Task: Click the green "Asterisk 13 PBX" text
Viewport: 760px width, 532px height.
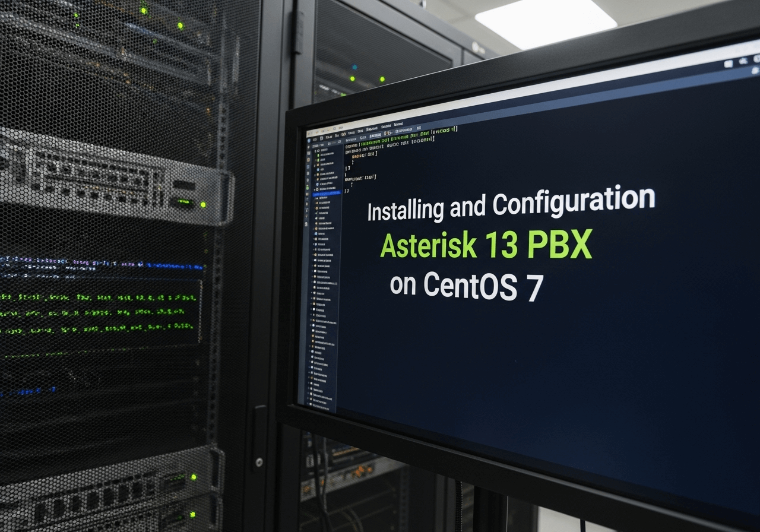Action: (486, 245)
